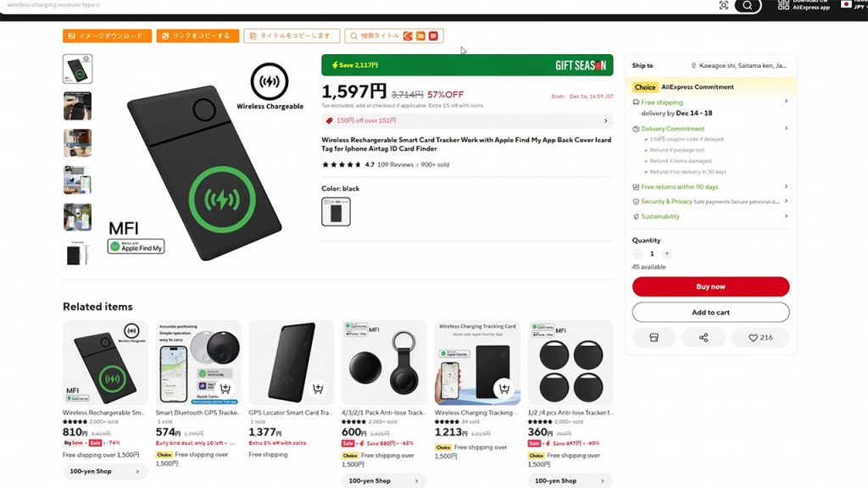This screenshot has height=488, width=868.
Task: Open the 109 Reviews link
Action: (395, 164)
